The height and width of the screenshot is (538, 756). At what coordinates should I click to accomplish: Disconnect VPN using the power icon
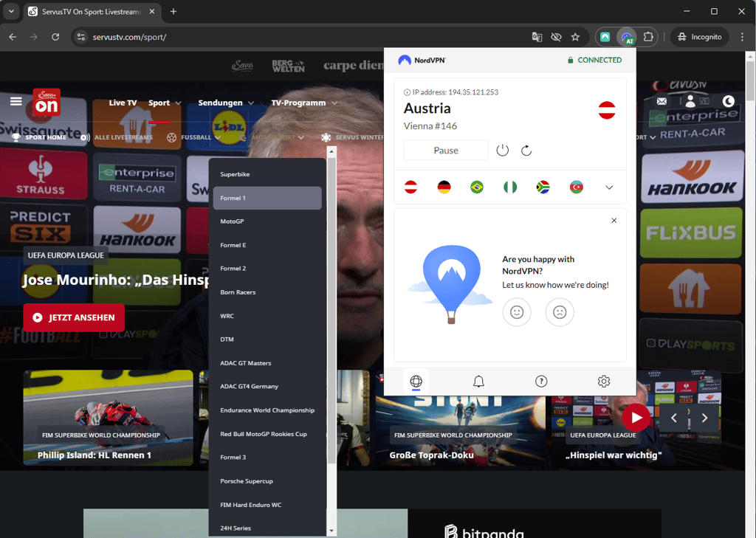[x=502, y=151]
